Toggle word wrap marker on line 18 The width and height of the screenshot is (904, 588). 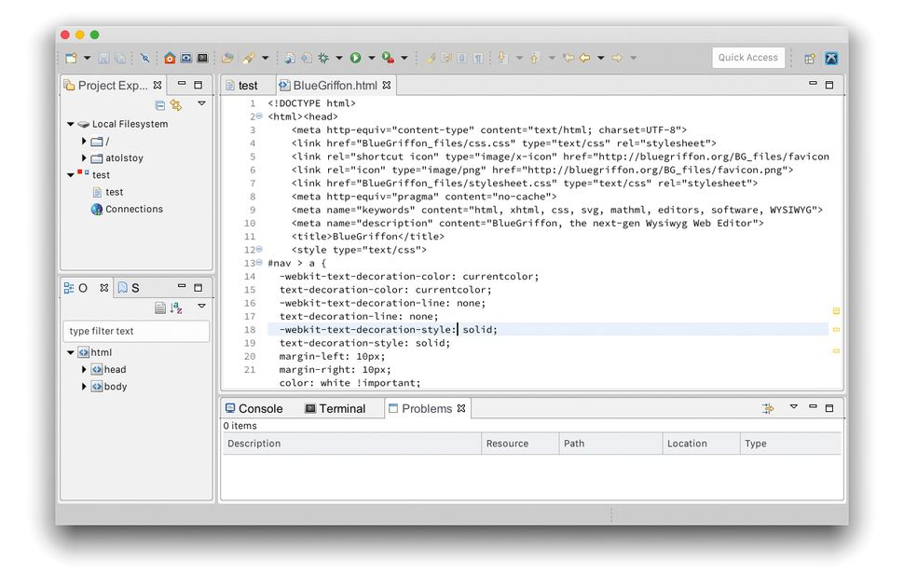[x=836, y=329]
